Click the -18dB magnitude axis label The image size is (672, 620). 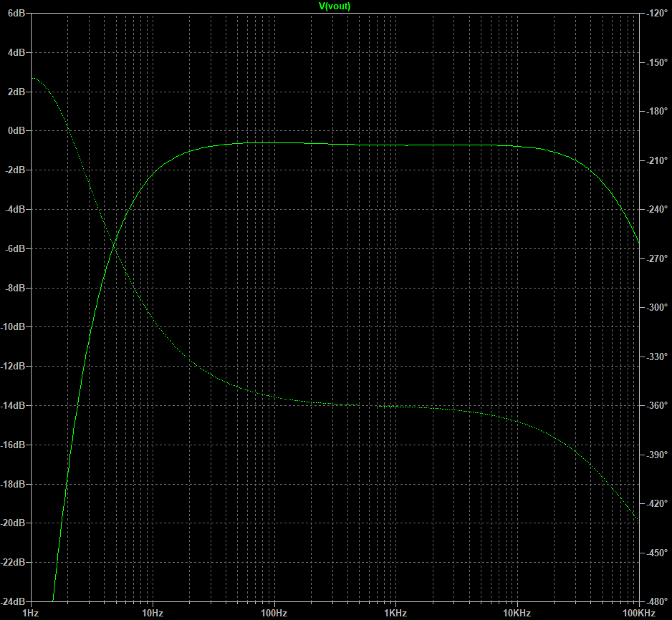tap(13, 484)
